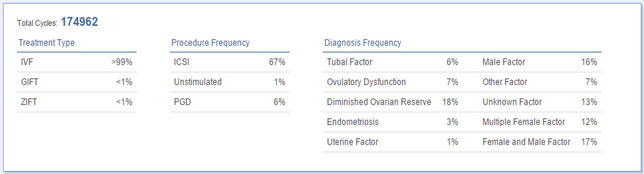The height and width of the screenshot is (174, 644).
Task: Select the Unknown Factor diagnosis row
Action: pos(540,102)
